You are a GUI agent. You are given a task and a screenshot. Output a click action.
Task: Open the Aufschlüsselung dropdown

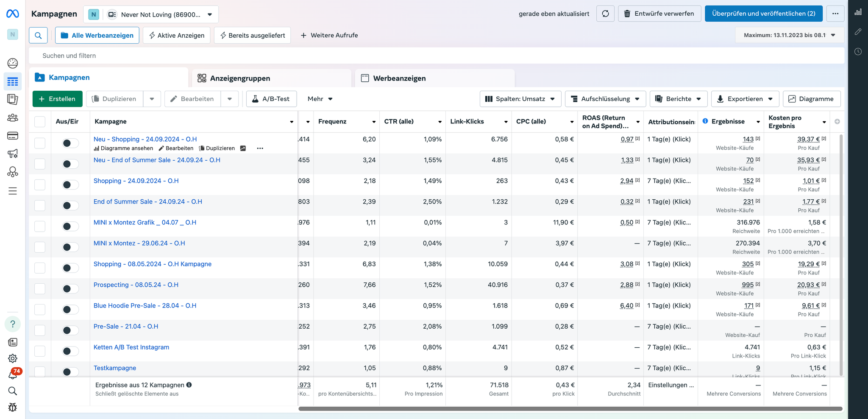tap(605, 99)
